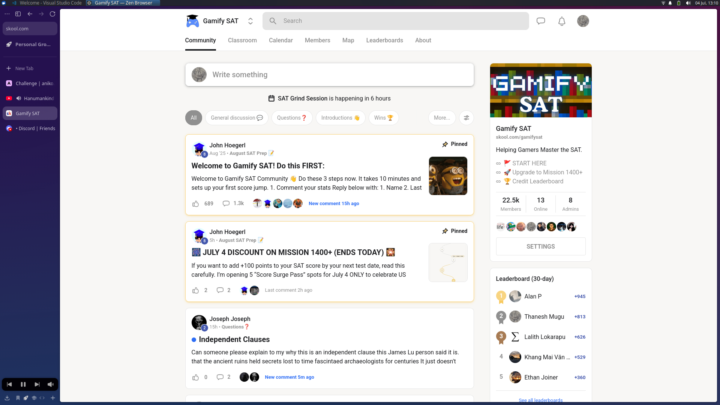This screenshot has width=720, height=405.
Task: Filter posts by Questions category
Action: pos(292,118)
